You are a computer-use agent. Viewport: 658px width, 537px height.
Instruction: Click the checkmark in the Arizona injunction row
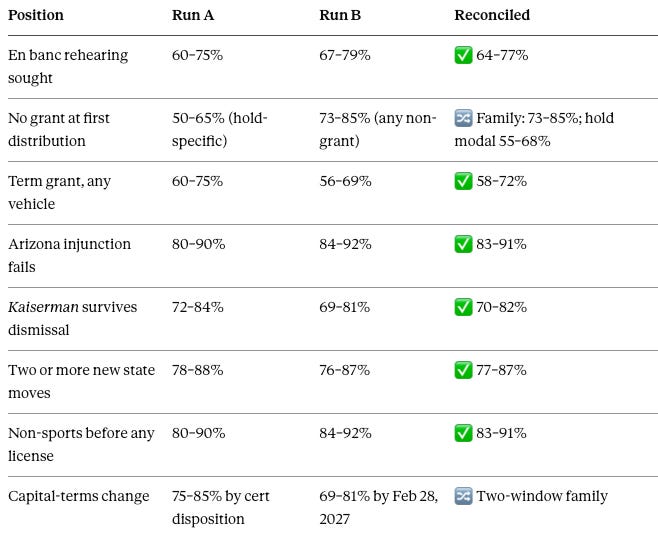coord(463,244)
